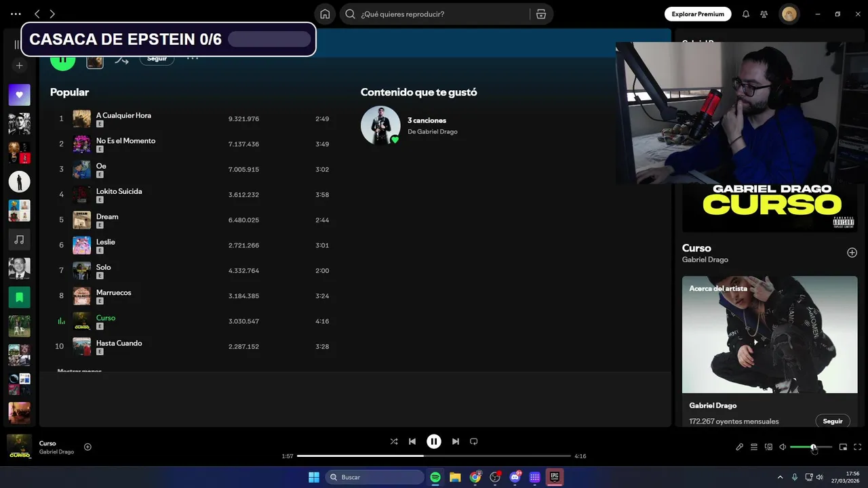
Task: Open friends activity icon
Action: [764, 14]
